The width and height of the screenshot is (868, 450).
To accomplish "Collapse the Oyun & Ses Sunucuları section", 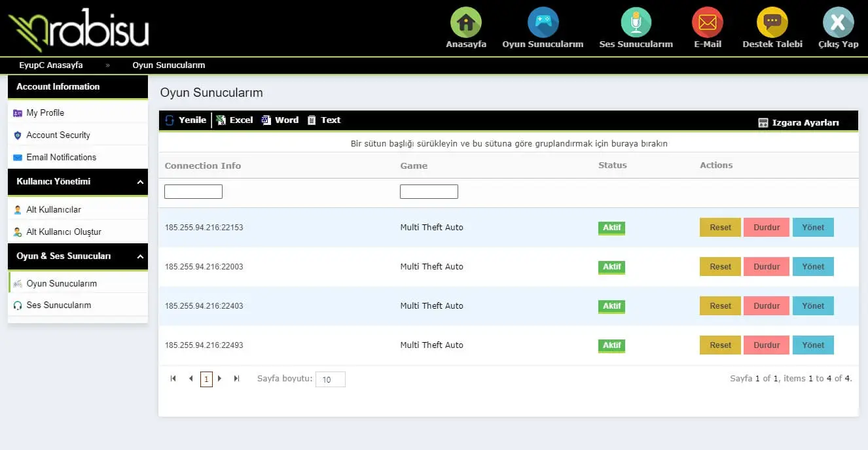I will [140, 257].
